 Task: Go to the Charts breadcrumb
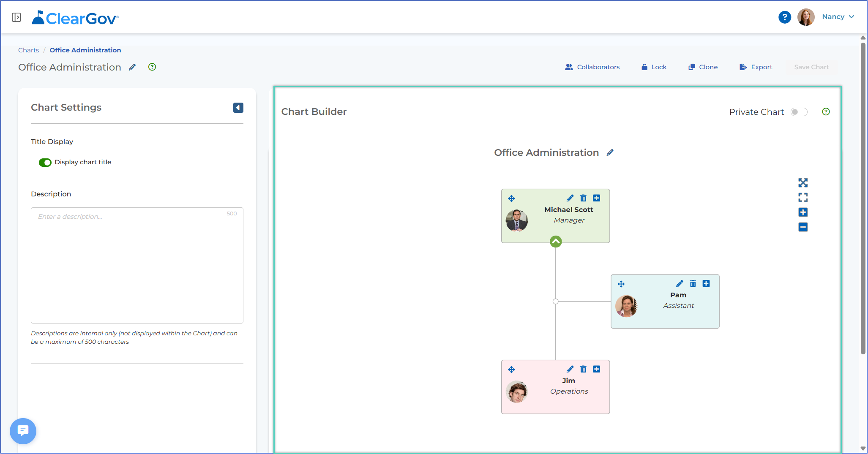[x=28, y=50]
